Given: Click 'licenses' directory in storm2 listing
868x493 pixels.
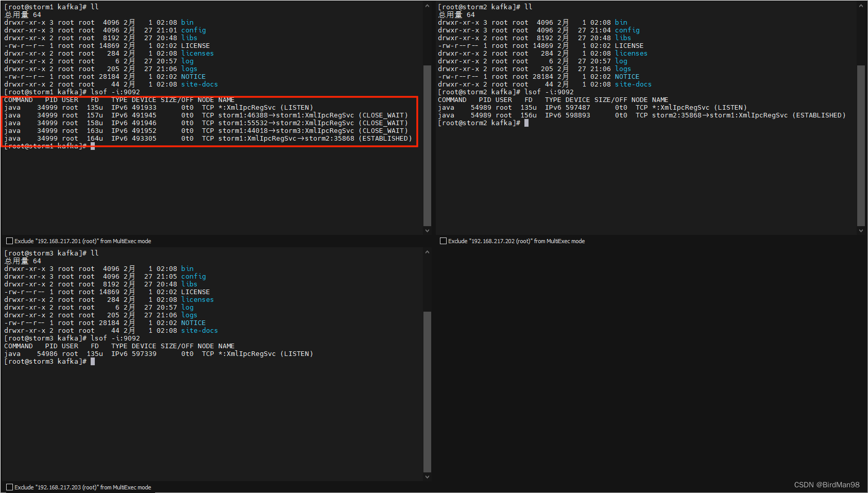Looking at the screenshot, I should (631, 54).
